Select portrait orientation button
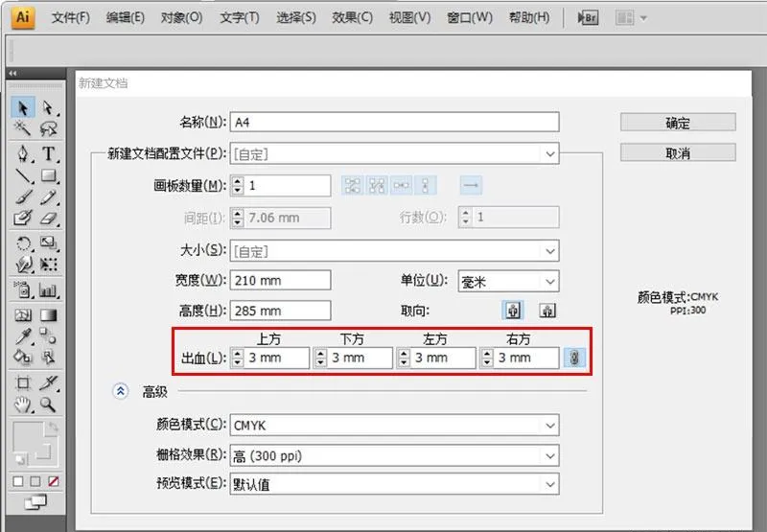Viewport: 767px width, 532px height. click(x=514, y=311)
